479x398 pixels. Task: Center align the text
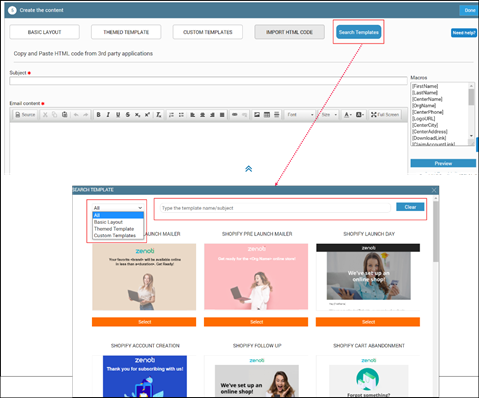point(202,115)
